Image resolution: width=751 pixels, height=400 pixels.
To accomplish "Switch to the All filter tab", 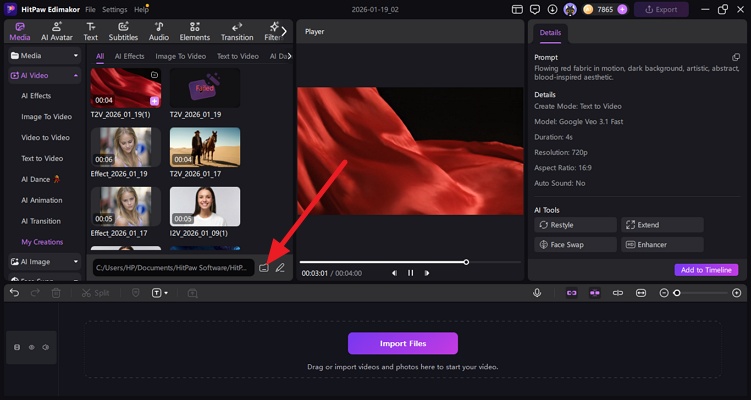I will pyautogui.click(x=100, y=56).
